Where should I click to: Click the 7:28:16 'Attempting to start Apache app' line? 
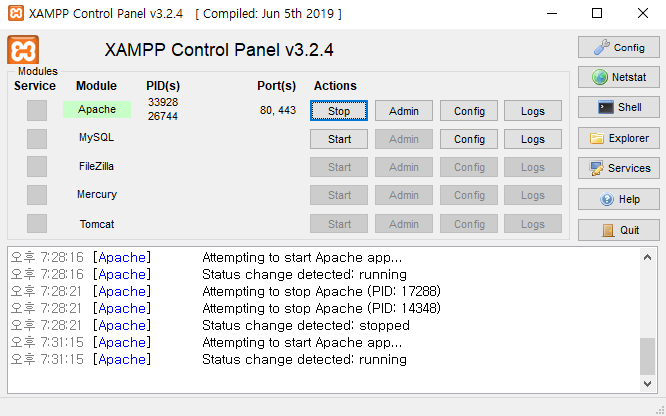click(302, 257)
